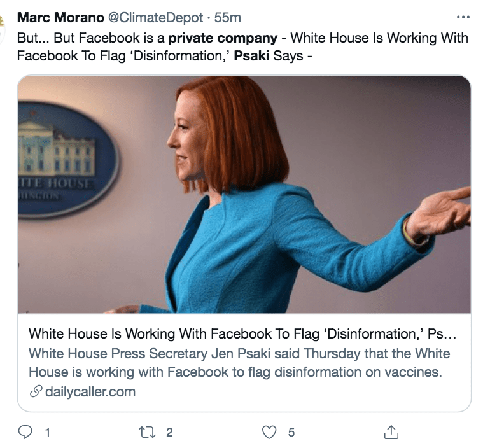
Task: Click the card description about Jen Psaki
Action: [239, 362]
